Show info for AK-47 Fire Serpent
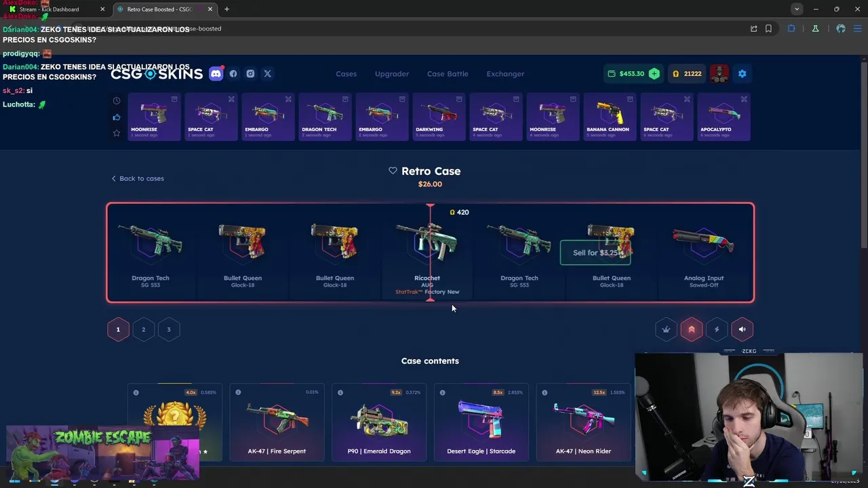Viewport: 868px width, 488px height. tap(238, 392)
